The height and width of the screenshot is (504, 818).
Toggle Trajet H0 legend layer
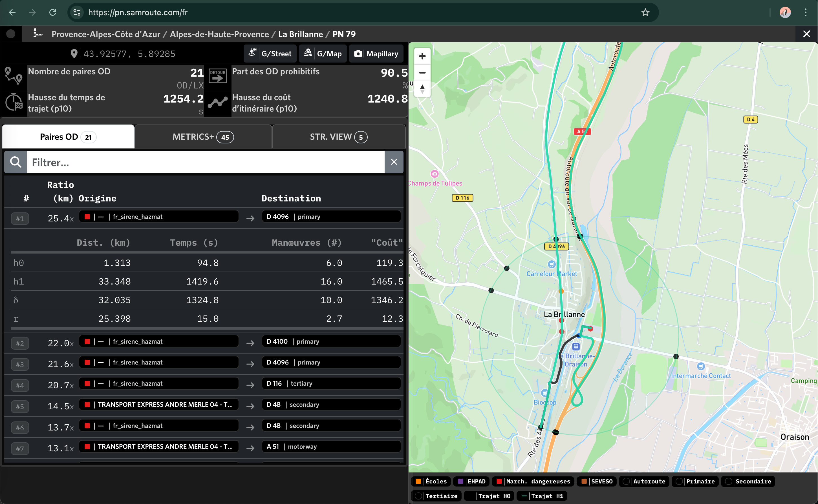coord(489,496)
